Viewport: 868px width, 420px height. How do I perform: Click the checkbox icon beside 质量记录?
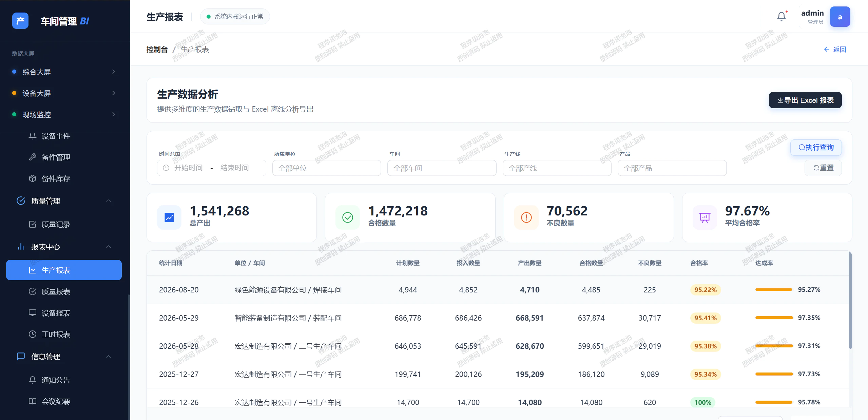click(x=33, y=224)
